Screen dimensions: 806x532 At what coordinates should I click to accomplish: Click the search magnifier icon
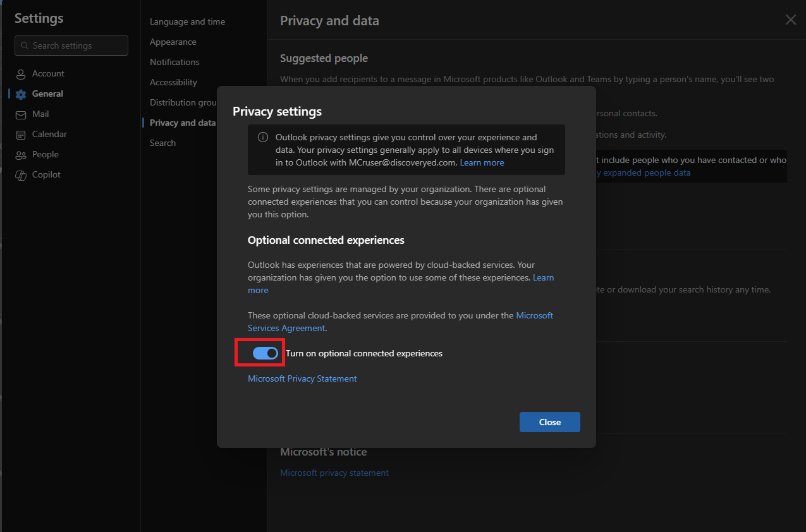25,45
